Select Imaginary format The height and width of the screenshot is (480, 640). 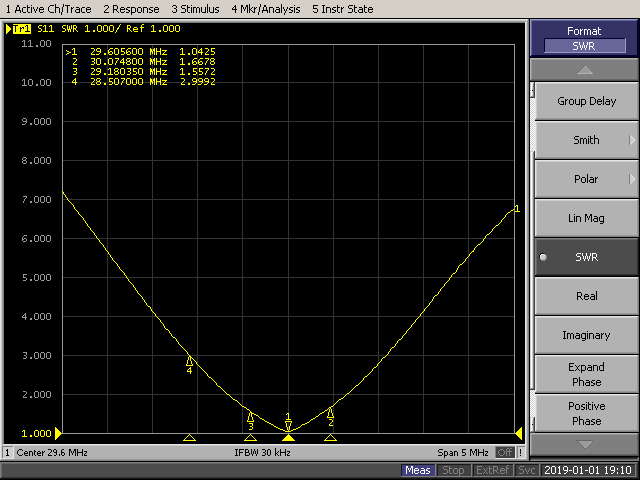(x=587, y=335)
